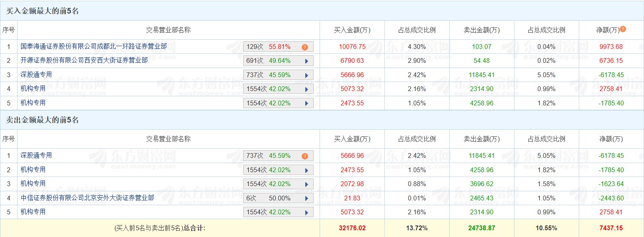Open the 开源证券西安西大街证券营业部 link

(x=84, y=60)
